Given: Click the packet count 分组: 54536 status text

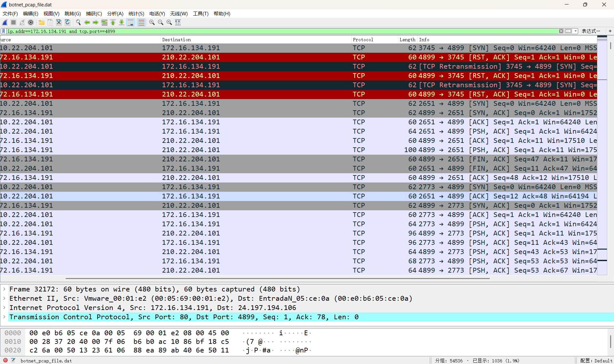Looking at the screenshot, I should pos(449,360).
